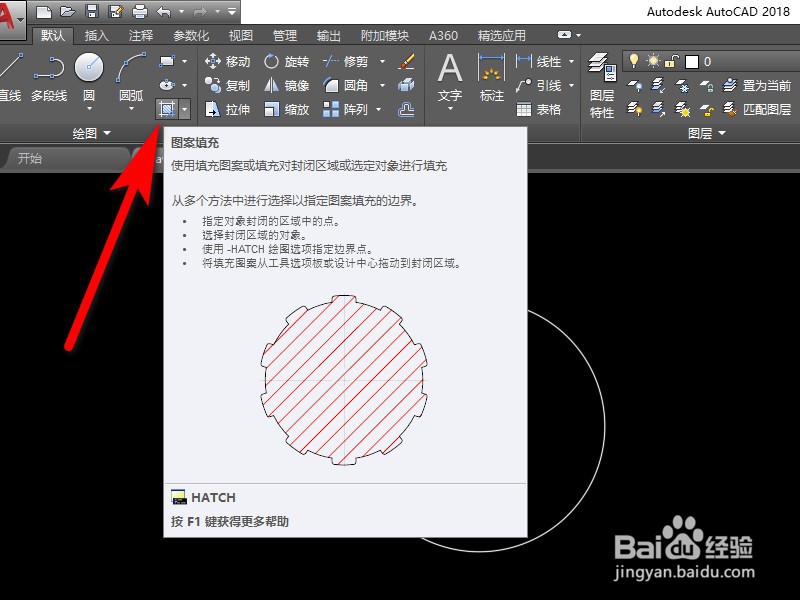
Task: Select the 文字 text tool
Action: click(450, 78)
